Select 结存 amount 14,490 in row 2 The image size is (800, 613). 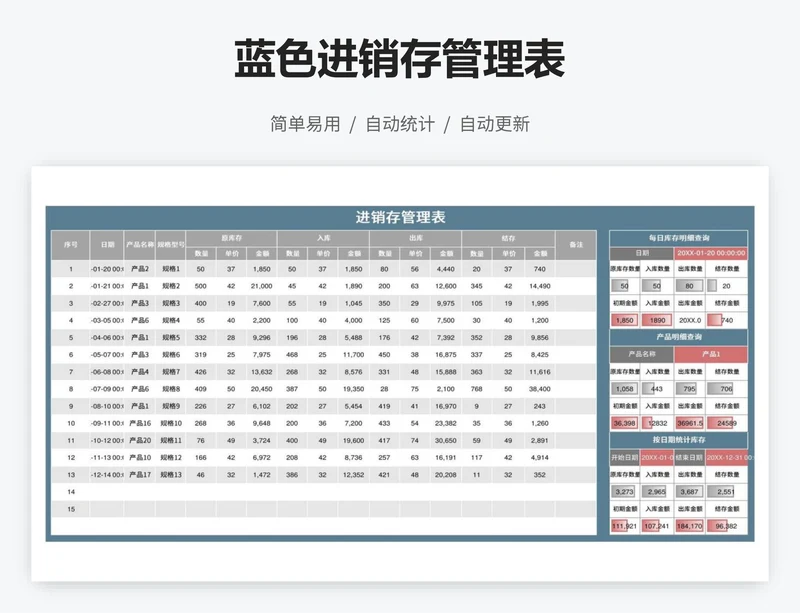(539, 286)
